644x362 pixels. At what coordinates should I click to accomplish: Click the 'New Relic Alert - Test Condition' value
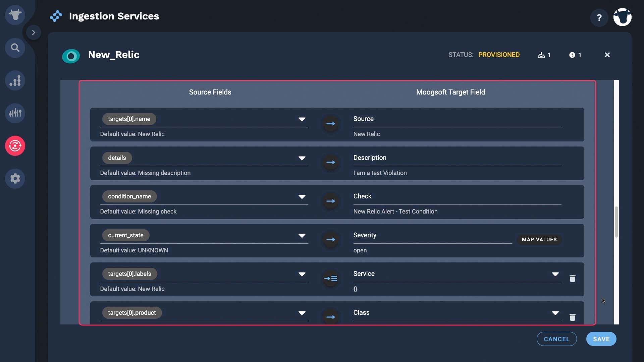pyautogui.click(x=395, y=212)
